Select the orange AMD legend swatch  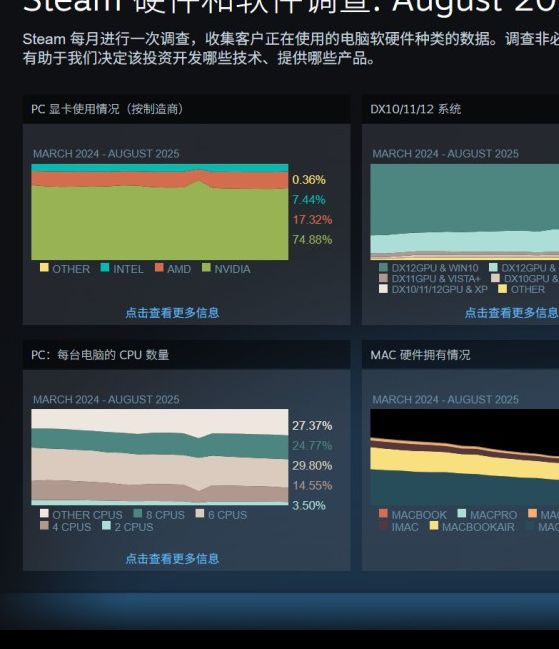[159, 268]
